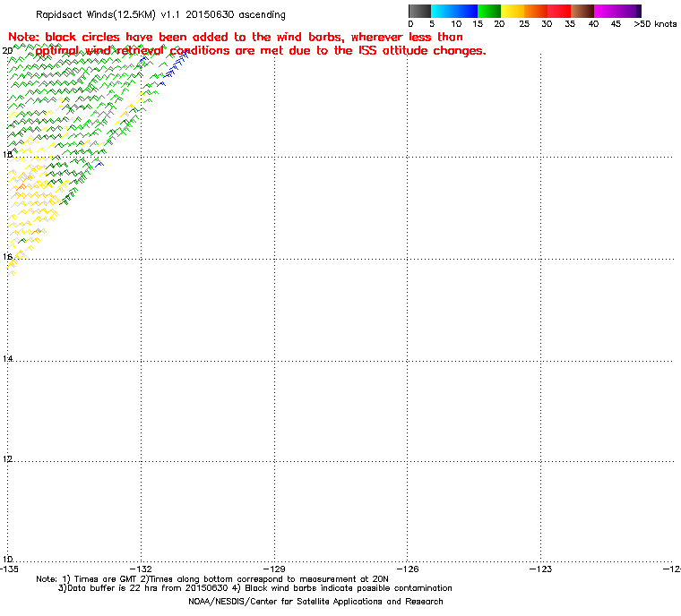This screenshot has width=681, height=616.
Task: Select the magenta 40-45 knots legend segment
Action: pos(606,11)
